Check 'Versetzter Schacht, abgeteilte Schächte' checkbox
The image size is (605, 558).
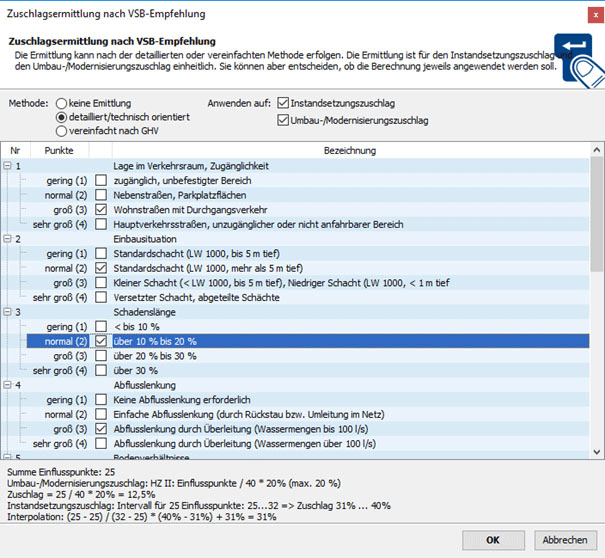[x=101, y=297]
